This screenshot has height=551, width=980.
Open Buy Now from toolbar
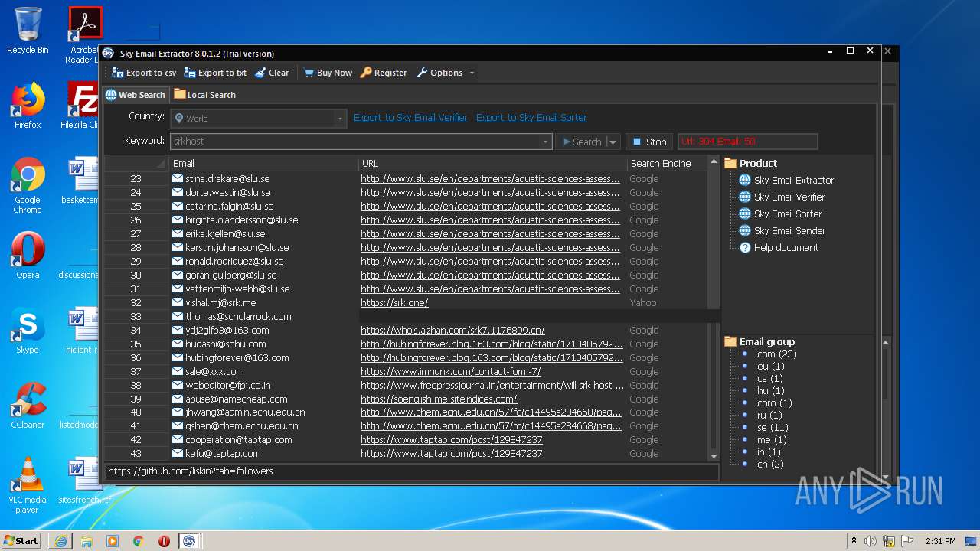[x=328, y=73]
